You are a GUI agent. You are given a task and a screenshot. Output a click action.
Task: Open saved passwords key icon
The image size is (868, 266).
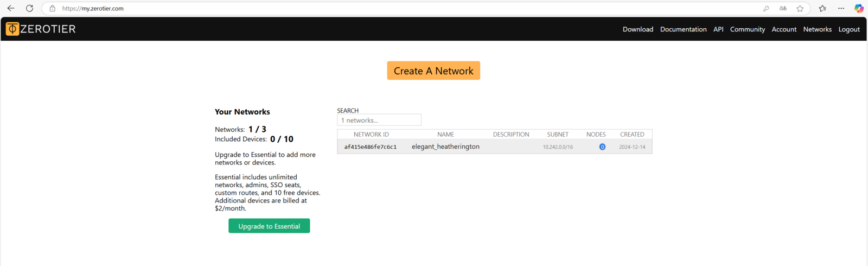point(766,8)
